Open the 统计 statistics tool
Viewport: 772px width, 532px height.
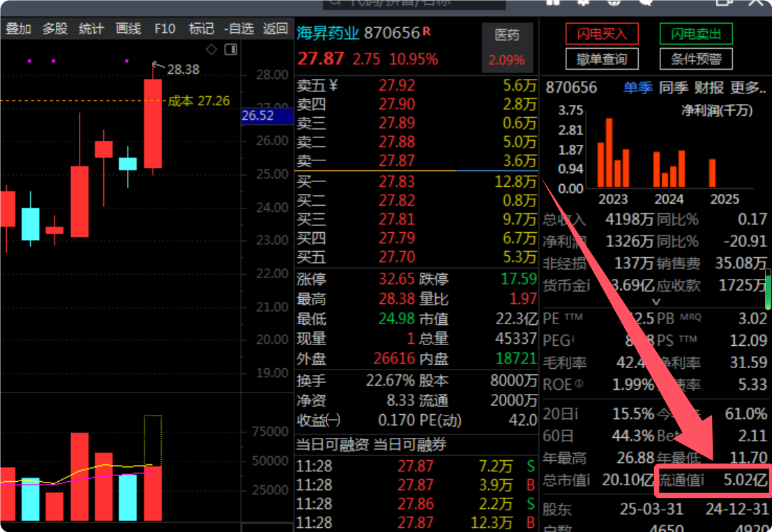pyautogui.click(x=91, y=29)
